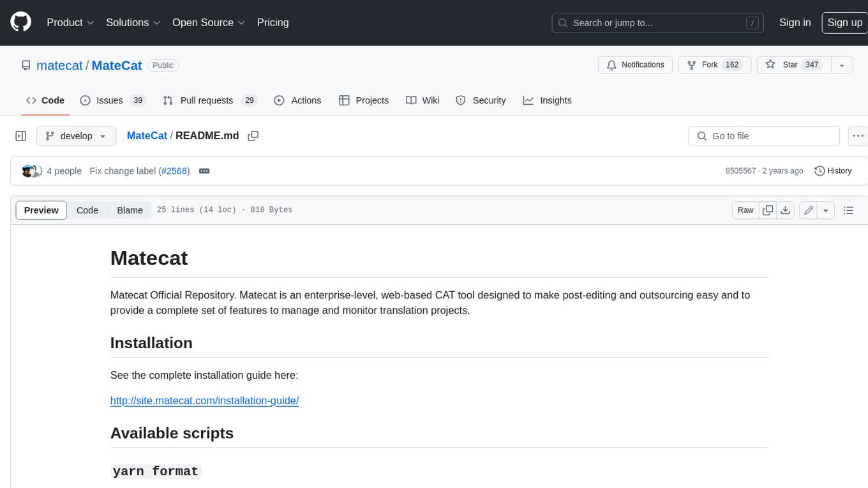The height and width of the screenshot is (488, 868).
Task: Open the develop branch selector
Action: tap(77, 136)
